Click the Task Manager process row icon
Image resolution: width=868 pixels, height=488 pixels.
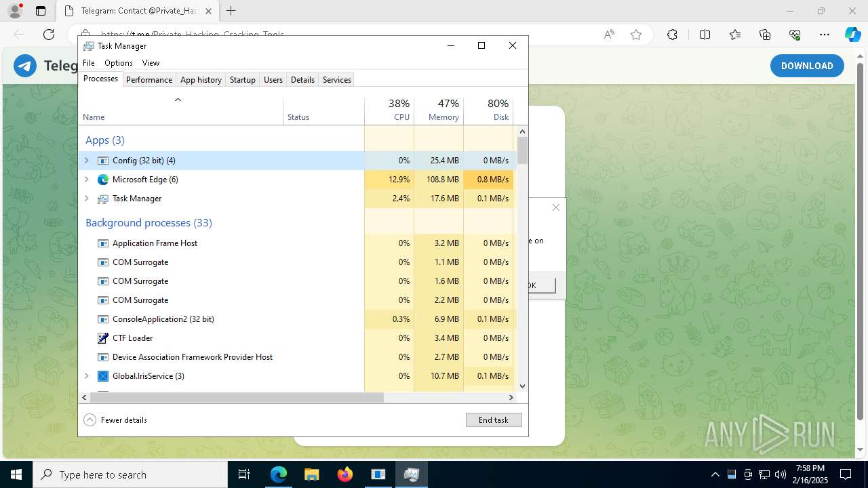tap(103, 199)
